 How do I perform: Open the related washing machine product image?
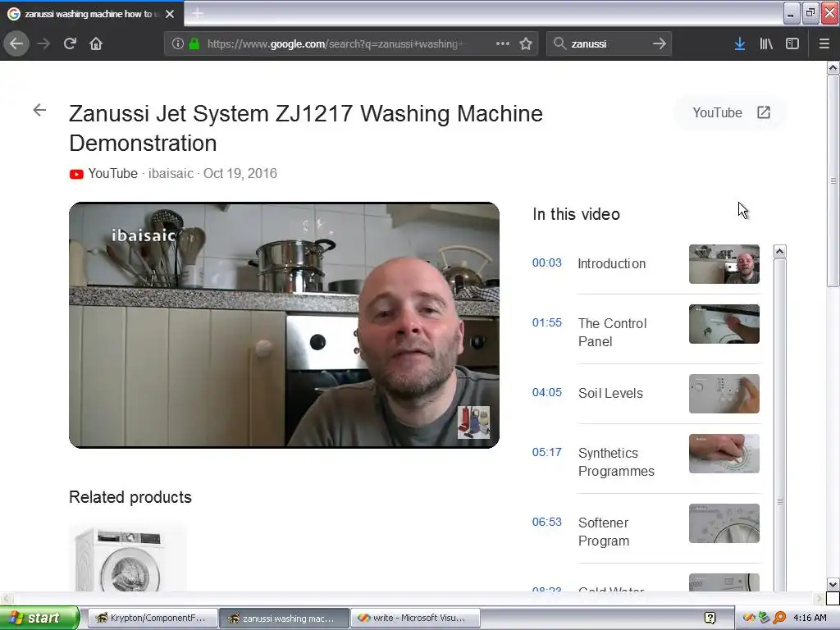click(x=127, y=558)
